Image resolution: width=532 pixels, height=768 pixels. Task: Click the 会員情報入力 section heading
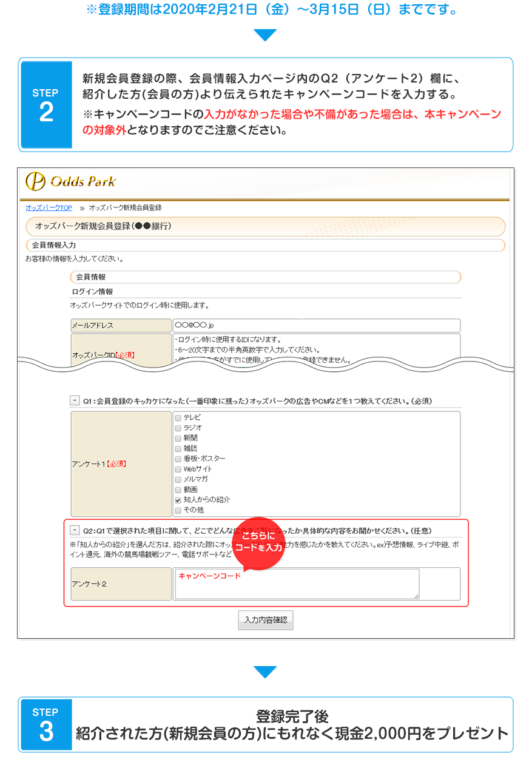[x=265, y=245]
